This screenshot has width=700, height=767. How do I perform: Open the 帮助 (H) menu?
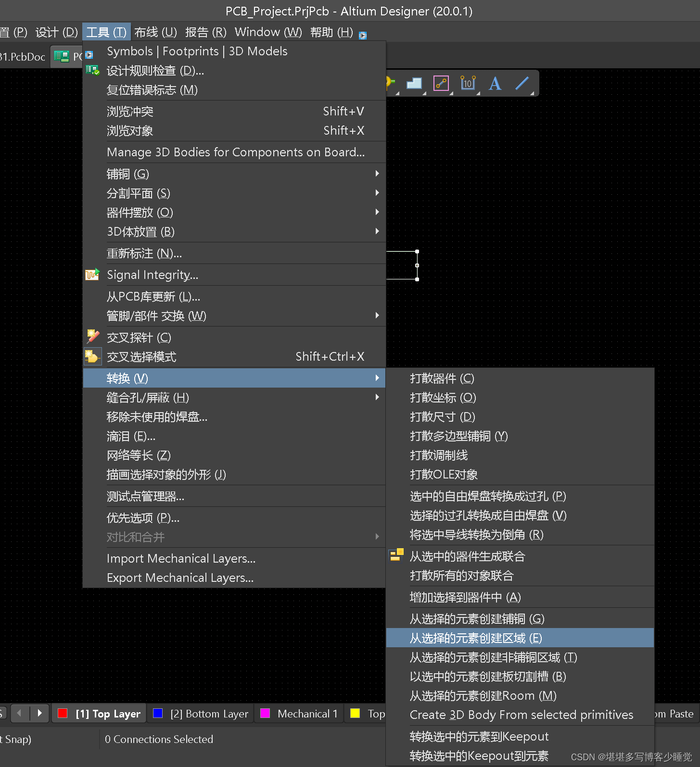click(x=331, y=32)
